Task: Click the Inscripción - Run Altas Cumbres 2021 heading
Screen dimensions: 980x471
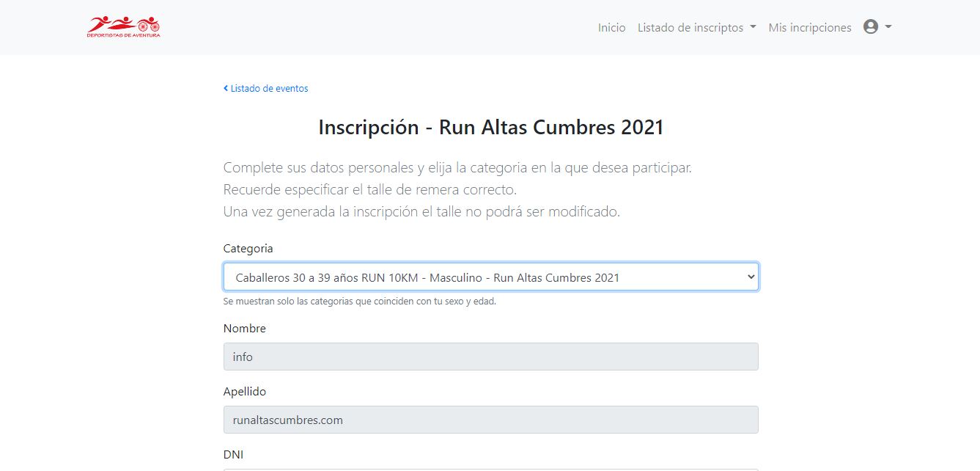Action: pyautogui.click(x=491, y=128)
